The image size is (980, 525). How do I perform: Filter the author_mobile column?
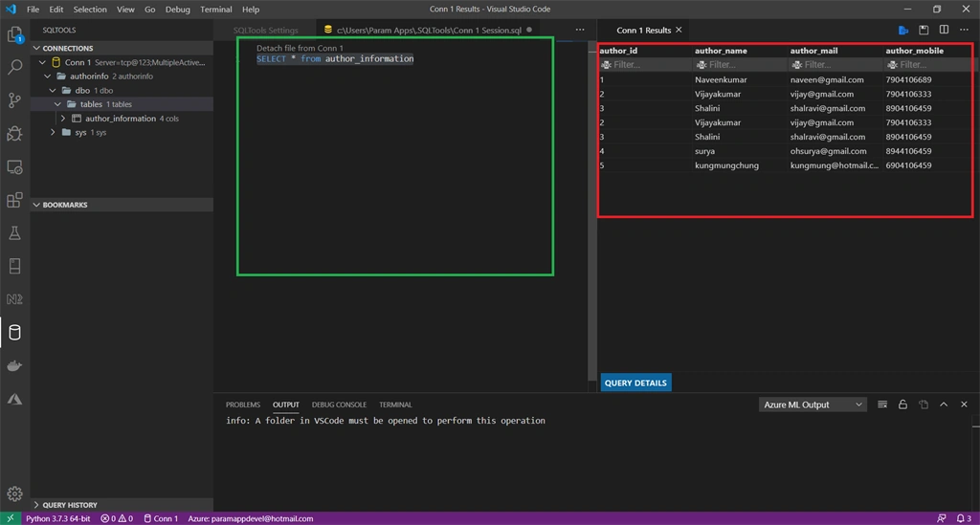click(x=928, y=65)
